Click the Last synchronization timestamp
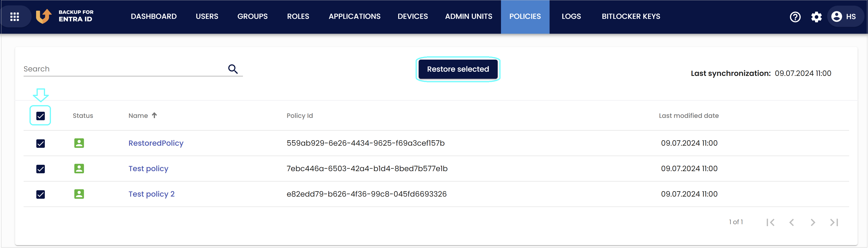 coord(803,73)
